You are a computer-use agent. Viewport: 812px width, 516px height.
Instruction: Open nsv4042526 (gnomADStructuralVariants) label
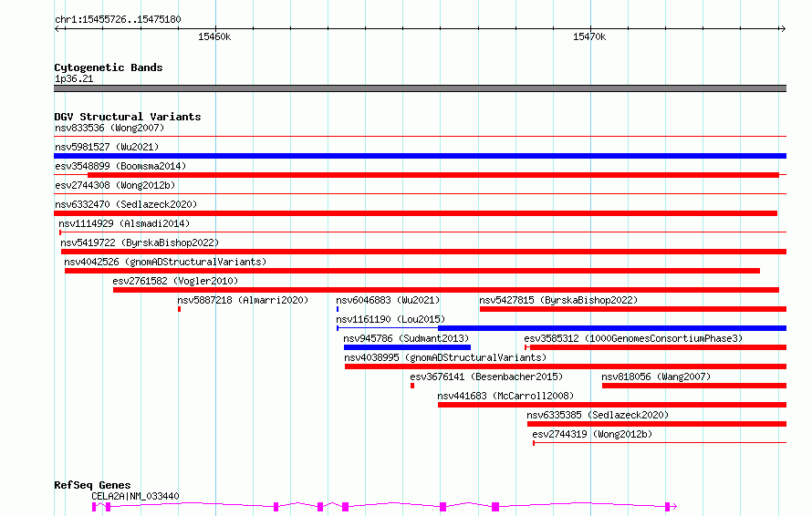[x=165, y=262]
